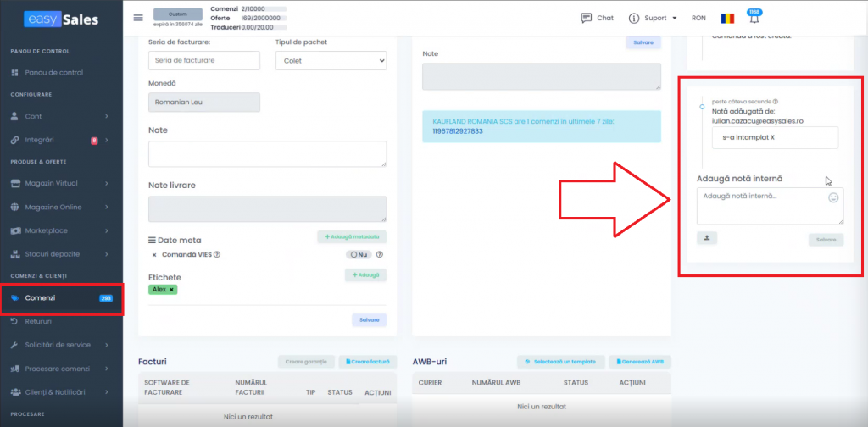The width and height of the screenshot is (868, 427).
Task: Open the hamburger menu icon
Action: pos(138,17)
